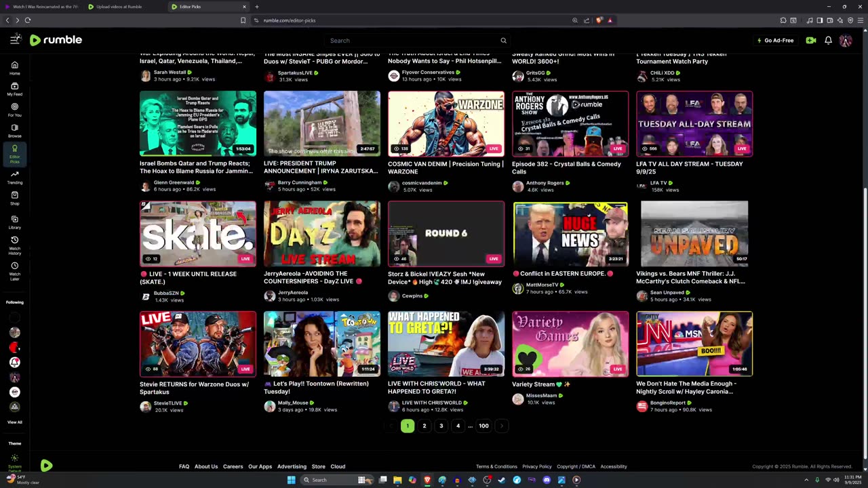Open the user profile avatar menu
The image size is (868, 488).
(845, 41)
